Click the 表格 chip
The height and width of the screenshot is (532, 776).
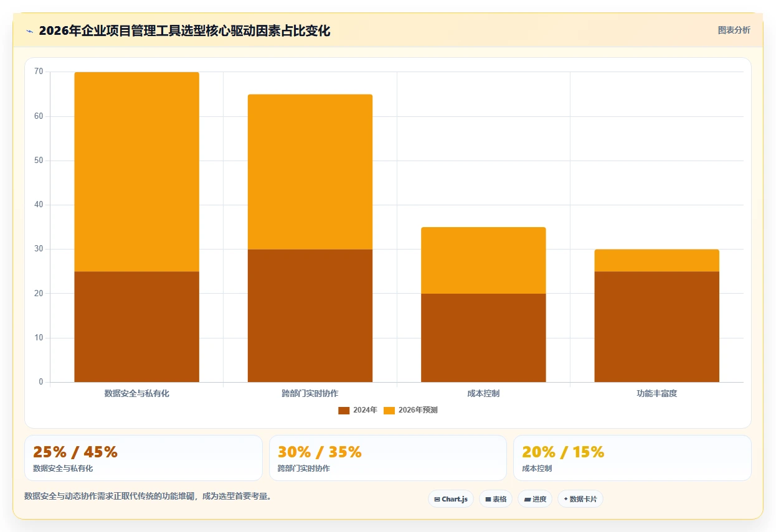496,499
